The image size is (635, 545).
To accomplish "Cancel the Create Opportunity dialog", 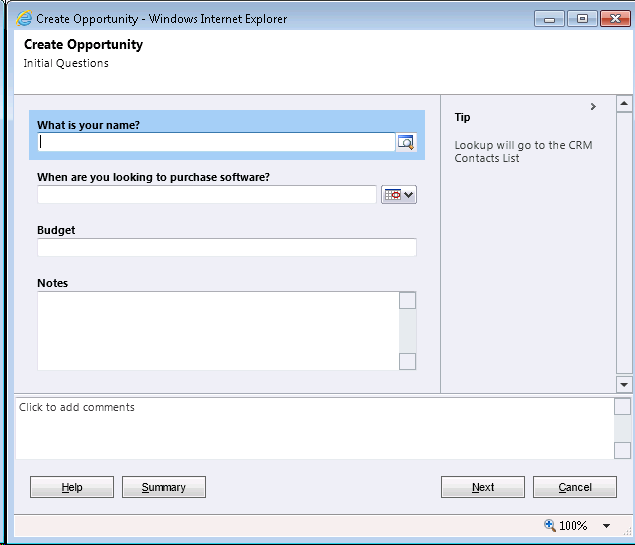I will point(575,487).
